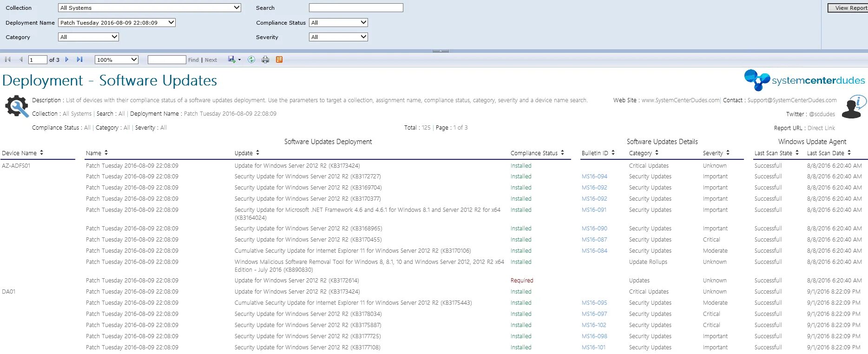Click the Update Rollups category cell

648,262
